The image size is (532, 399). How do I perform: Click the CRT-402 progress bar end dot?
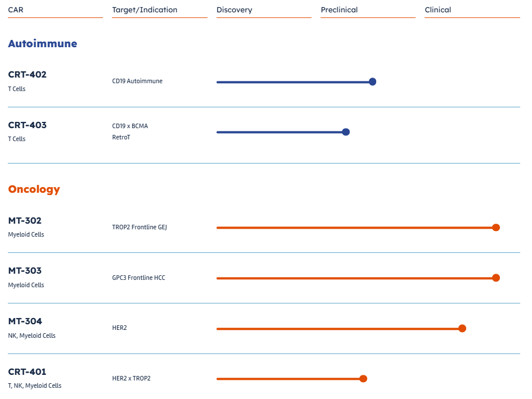point(372,81)
